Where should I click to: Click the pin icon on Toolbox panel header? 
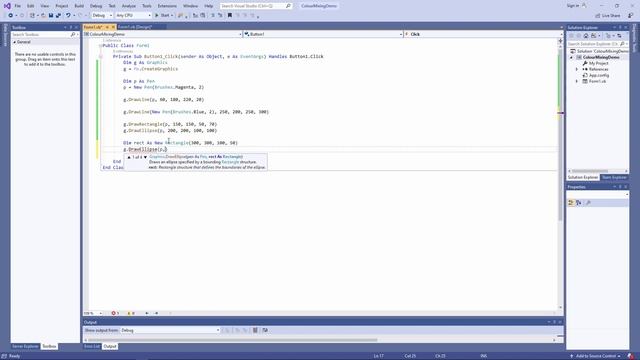tap(71, 27)
